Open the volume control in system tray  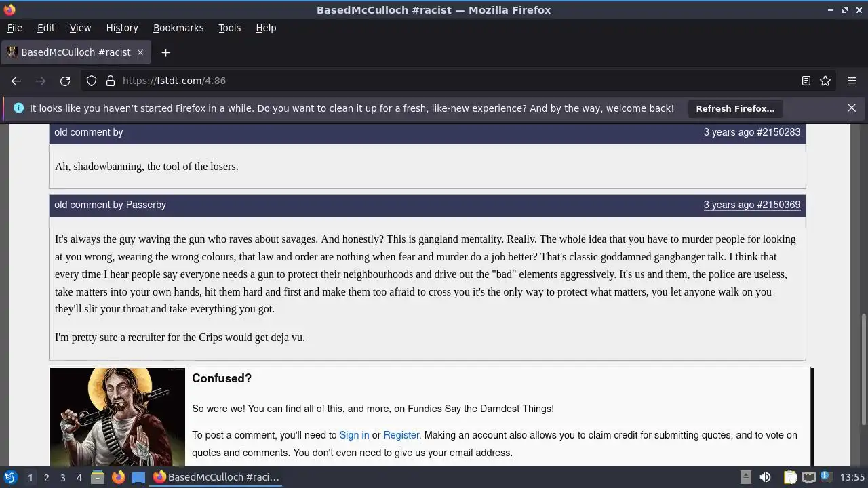tap(765, 477)
